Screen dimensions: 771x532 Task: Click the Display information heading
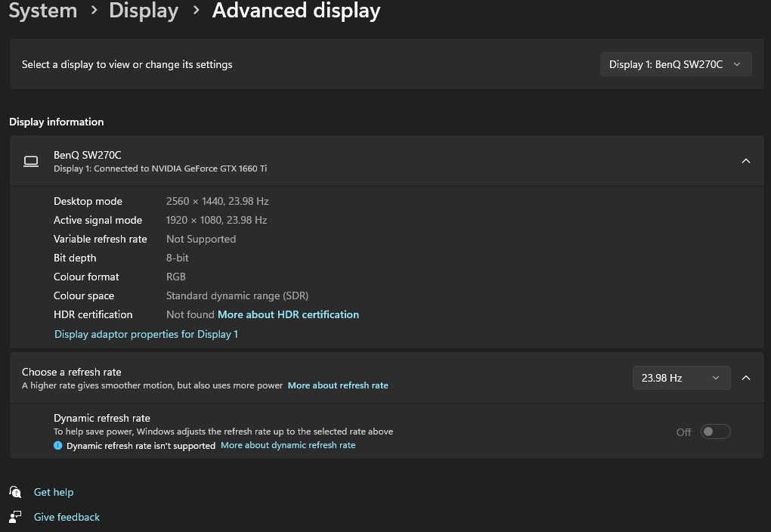click(57, 122)
